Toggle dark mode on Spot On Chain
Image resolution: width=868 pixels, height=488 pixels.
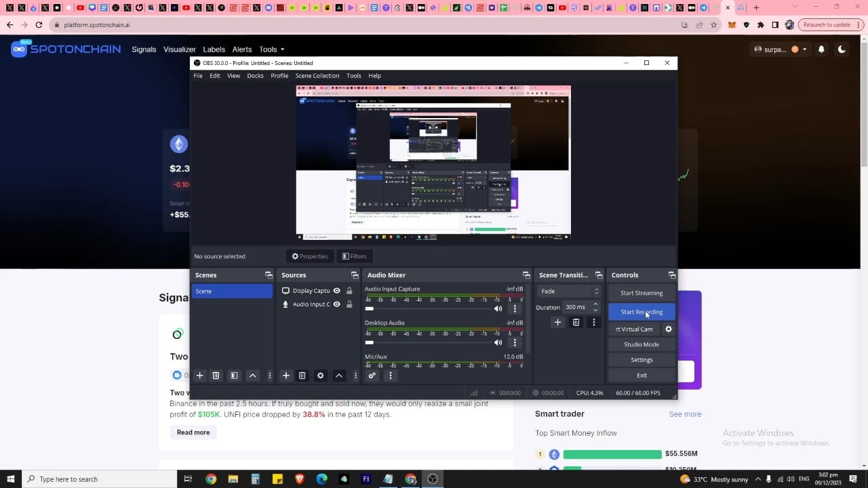coord(842,49)
